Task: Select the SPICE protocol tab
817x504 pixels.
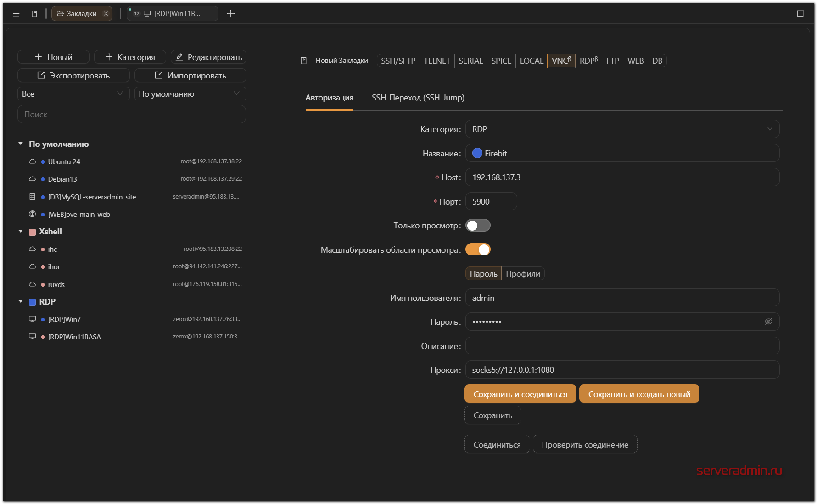Action: click(x=501, y=61)
